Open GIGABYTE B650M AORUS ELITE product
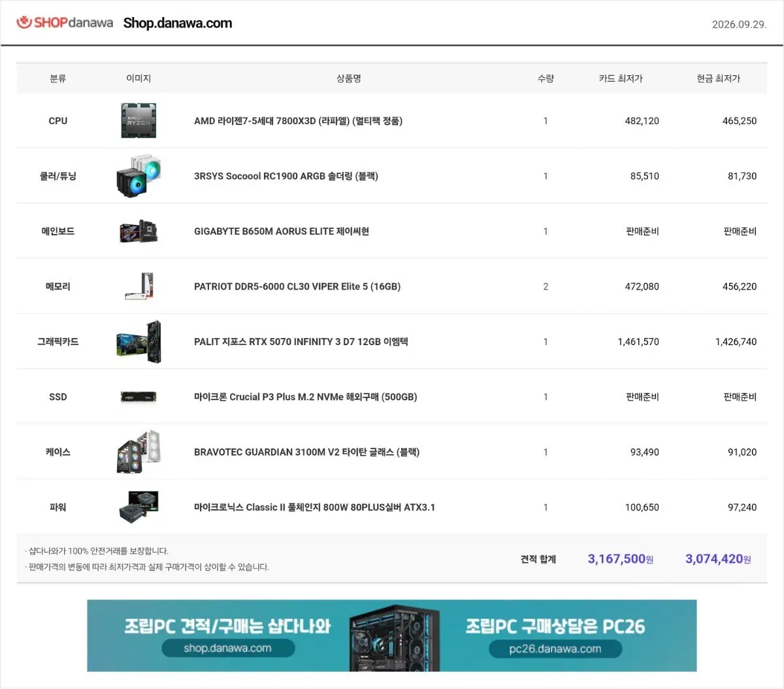This screenshot has height=689, width=784. (282, 231)
